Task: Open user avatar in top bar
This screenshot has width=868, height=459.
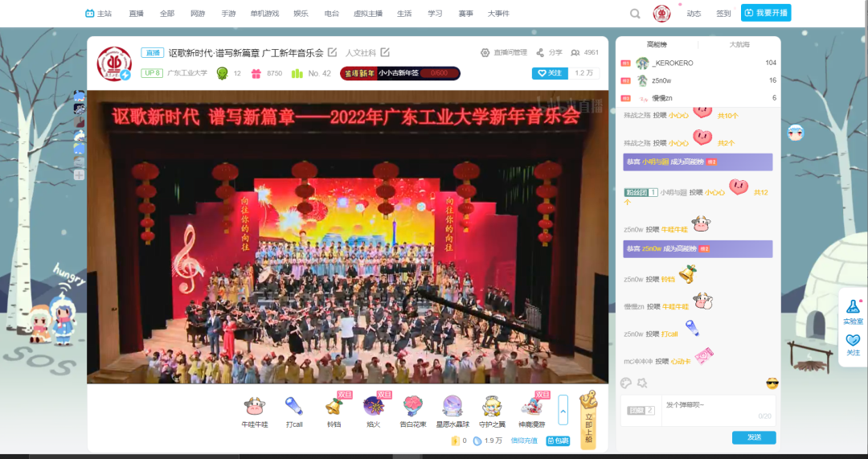Action: point(661,14)
